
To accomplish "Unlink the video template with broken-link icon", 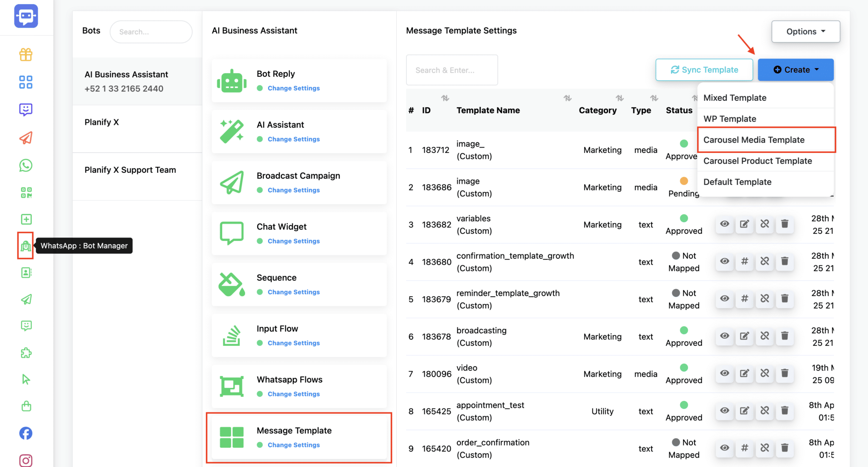I will (x=765, y=373).
